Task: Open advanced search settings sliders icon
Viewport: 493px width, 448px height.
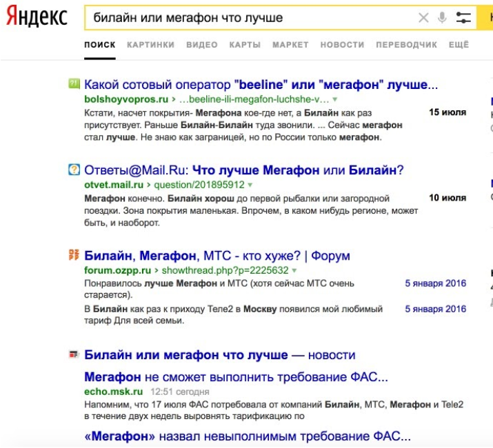Action: 463,18
